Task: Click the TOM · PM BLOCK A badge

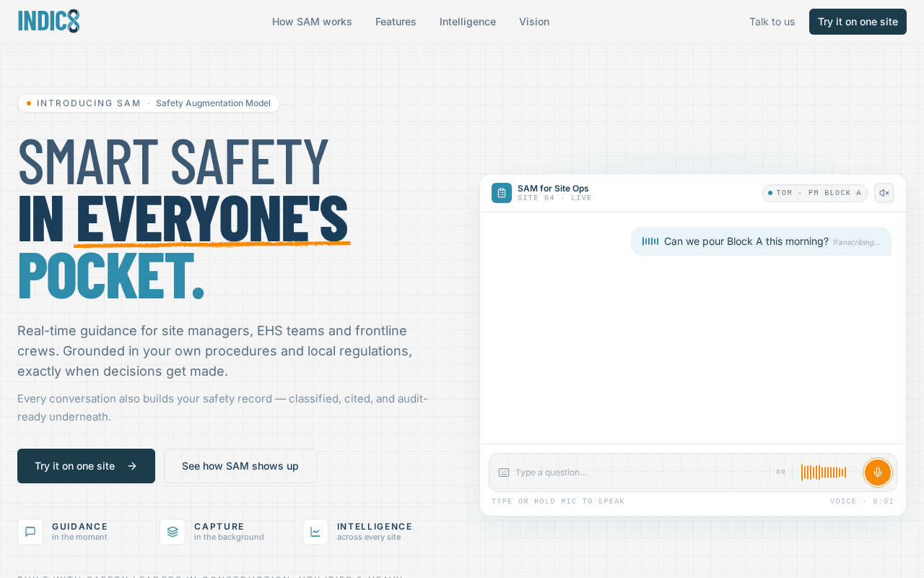Action: [815, 193]
